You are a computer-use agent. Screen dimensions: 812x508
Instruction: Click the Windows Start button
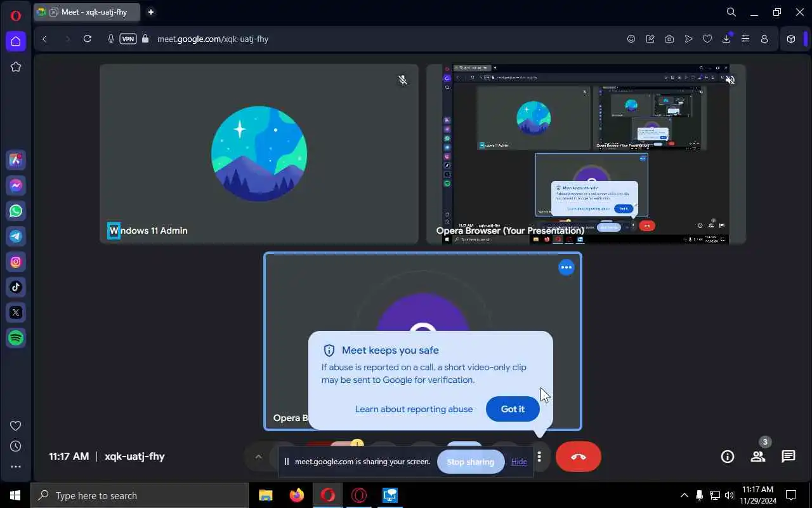coord(15,495)
